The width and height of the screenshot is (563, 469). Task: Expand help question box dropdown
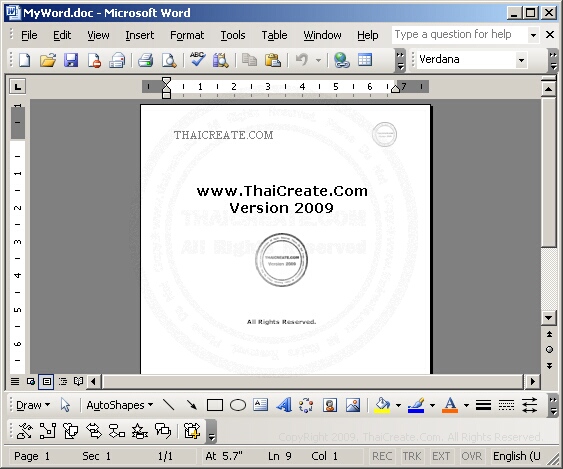pyautogui.click(x=534, y=35)
